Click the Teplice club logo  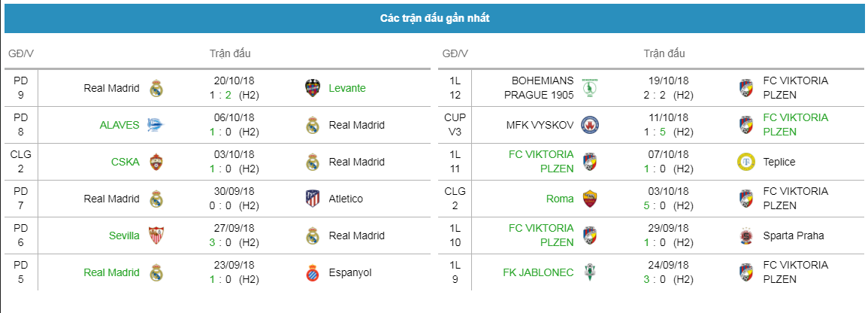click(747, 162)
